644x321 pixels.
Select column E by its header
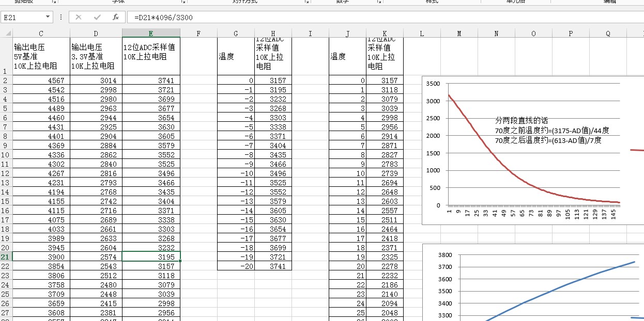click(x=151, y=34)
